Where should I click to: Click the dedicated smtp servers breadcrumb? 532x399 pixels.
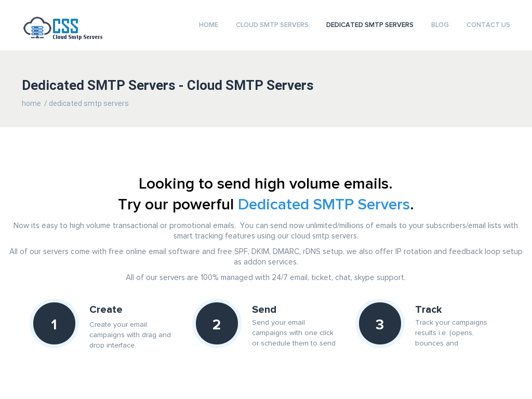tap(88, 103)
